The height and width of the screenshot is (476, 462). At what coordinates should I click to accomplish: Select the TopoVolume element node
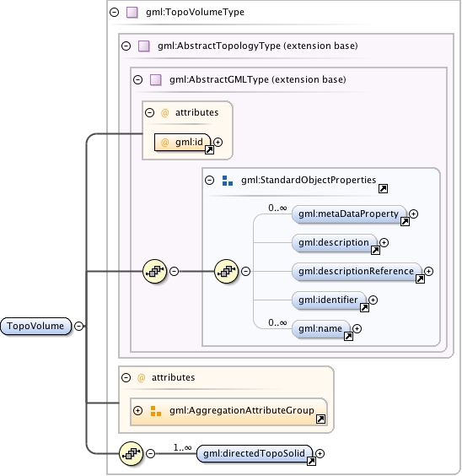35,326
